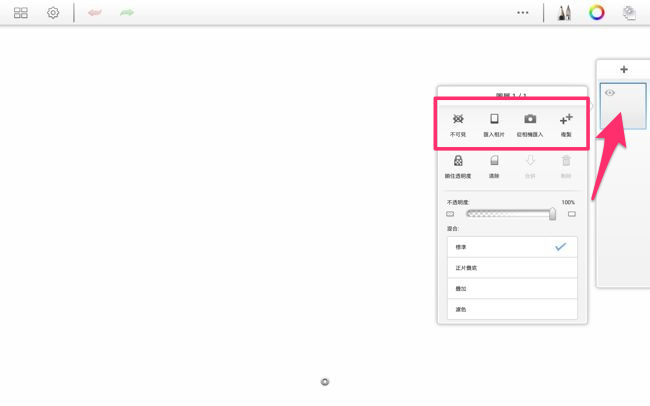The width and height of the screenshot is (650, 406).
Task: Select the 濾色 (Screen) blend mode
Action: click(512, 309)
